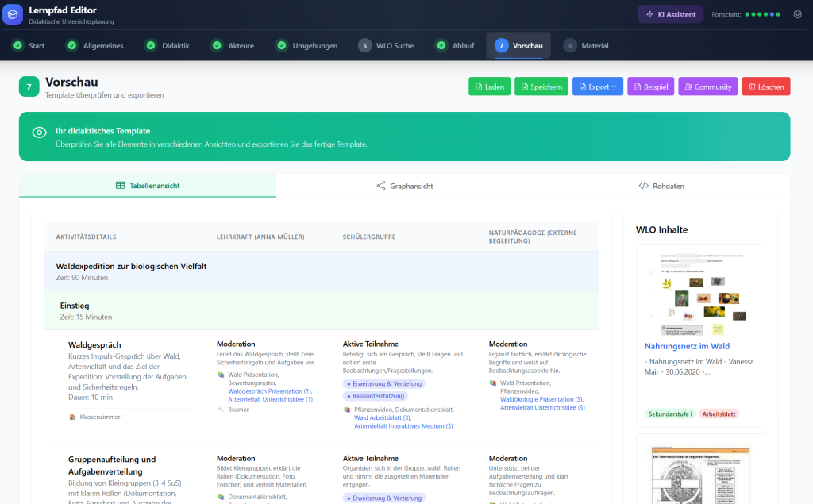Screen dimensions: 813x504
Task: Load the Beispiel template
Action: click(x=651, y=87)
